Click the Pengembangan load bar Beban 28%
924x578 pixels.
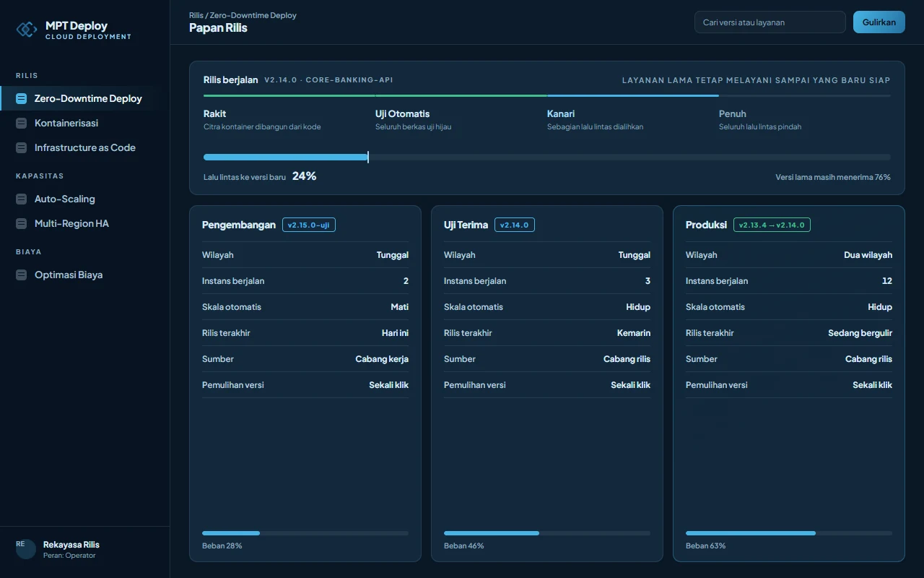point(305,533)
